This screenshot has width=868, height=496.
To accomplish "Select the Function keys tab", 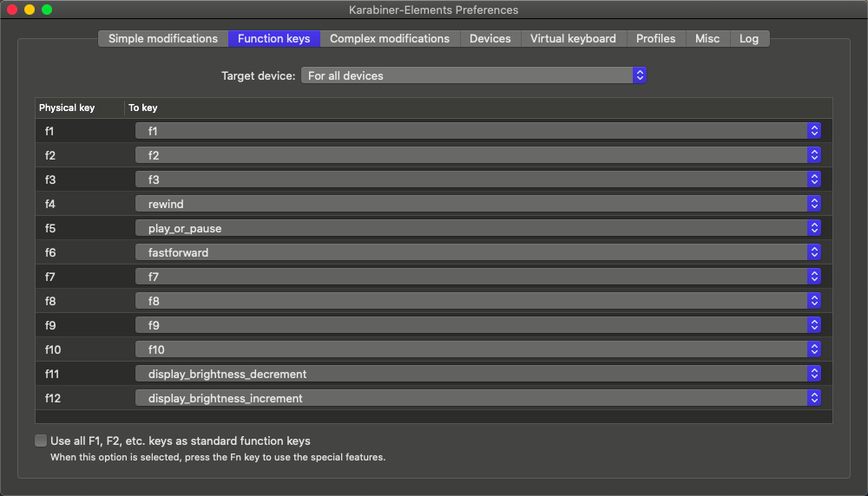I will (x=274, y=39).
